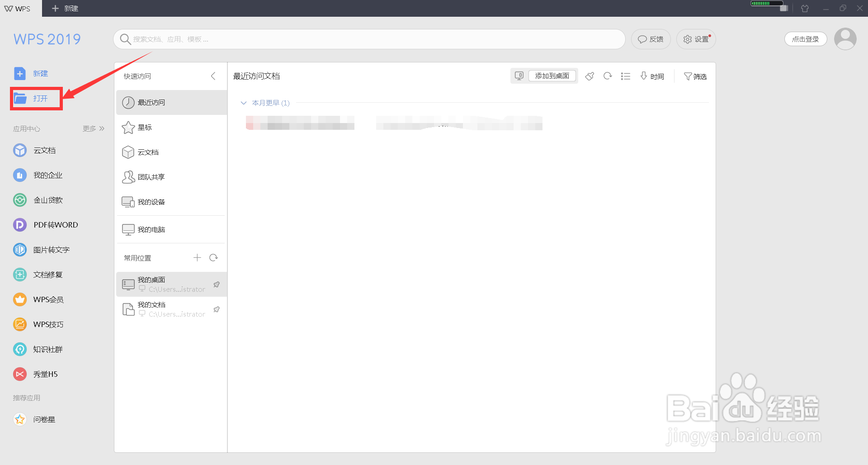Select 云文档 in the quick access panel
Screen dimensions: 868x465
171,152
